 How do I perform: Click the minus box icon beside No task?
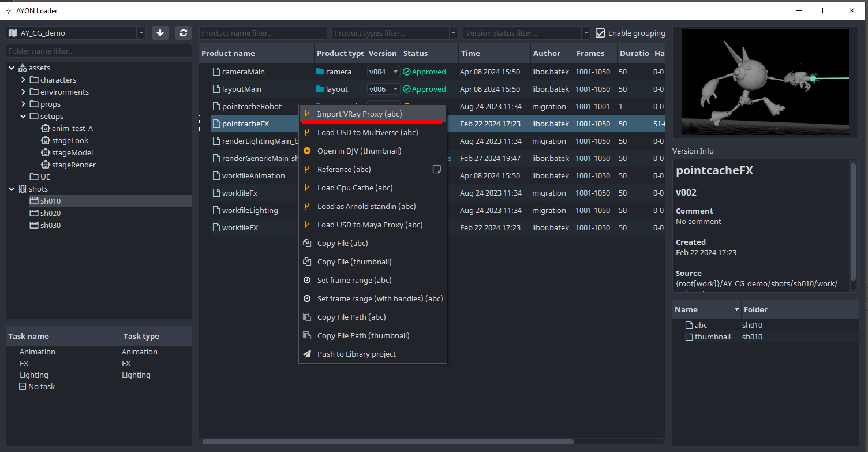23,386
